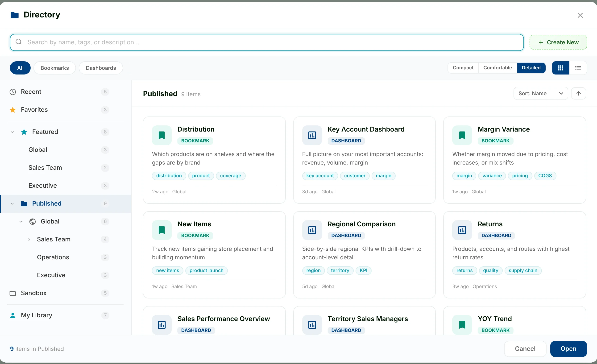597x364 pixels.
Task: Select the All filter tab
Action: coord(20,68)
